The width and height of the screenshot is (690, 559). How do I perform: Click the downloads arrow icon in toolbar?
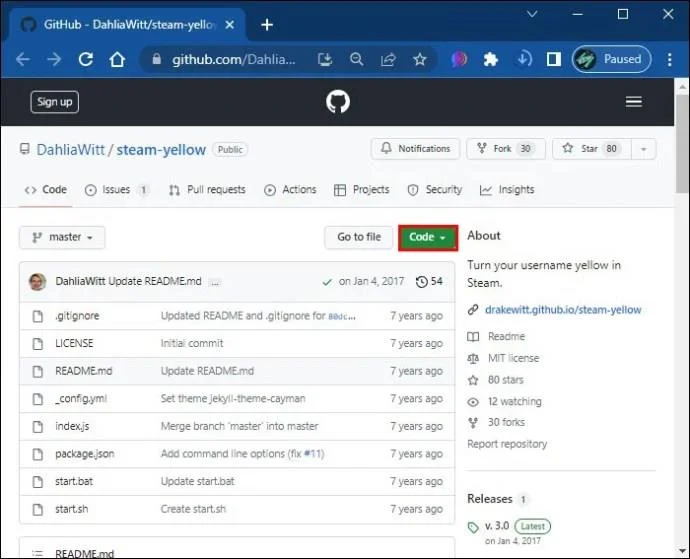pos(523,59)
